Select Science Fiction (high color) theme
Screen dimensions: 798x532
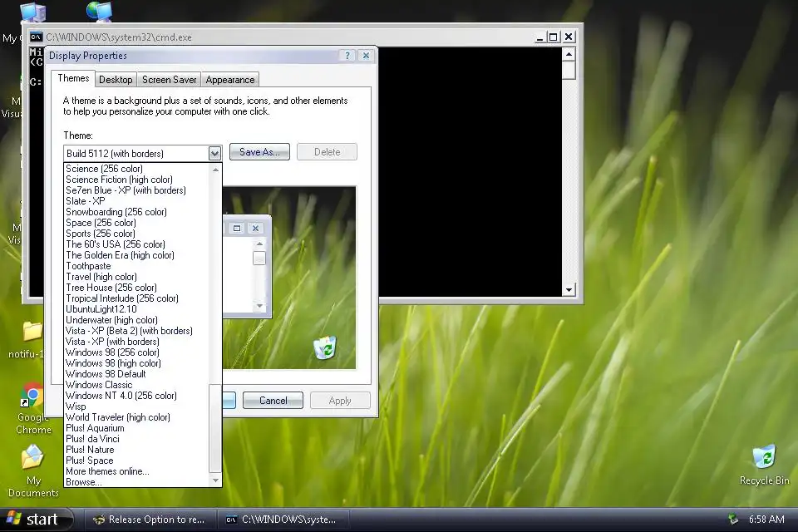tap(136, 180)
